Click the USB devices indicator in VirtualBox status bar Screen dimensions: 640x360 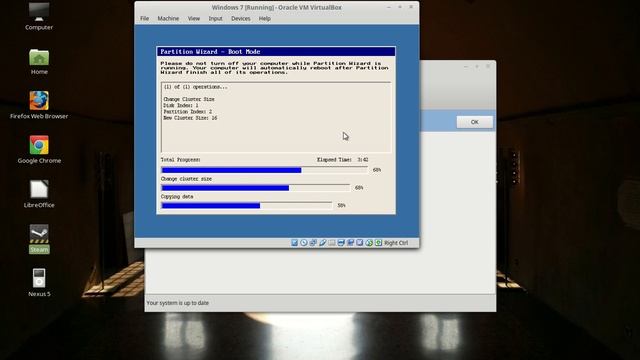[x=322, y=243]
